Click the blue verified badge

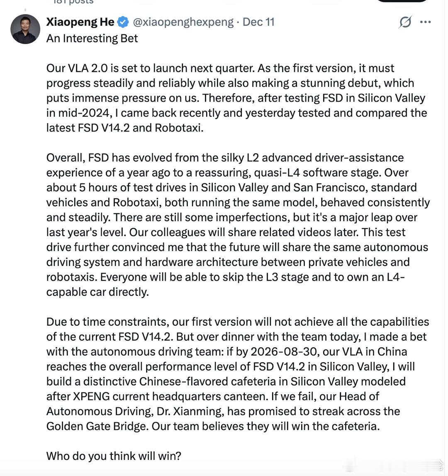[123, 22]
